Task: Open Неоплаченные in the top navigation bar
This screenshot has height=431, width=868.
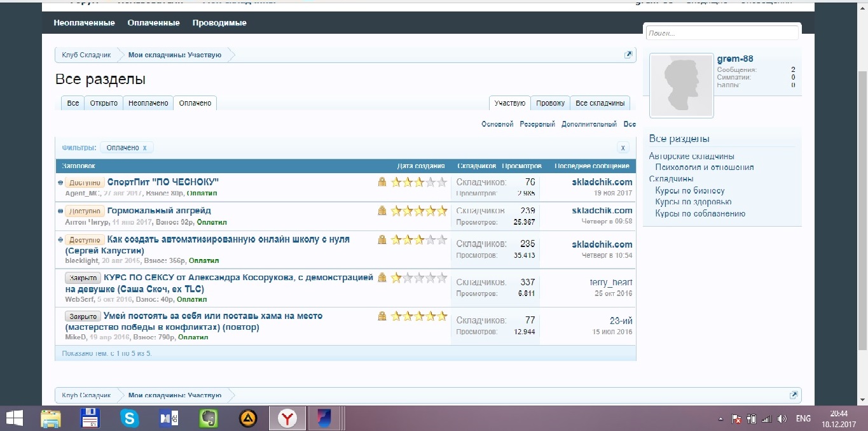Action: (x=84, y=23)
